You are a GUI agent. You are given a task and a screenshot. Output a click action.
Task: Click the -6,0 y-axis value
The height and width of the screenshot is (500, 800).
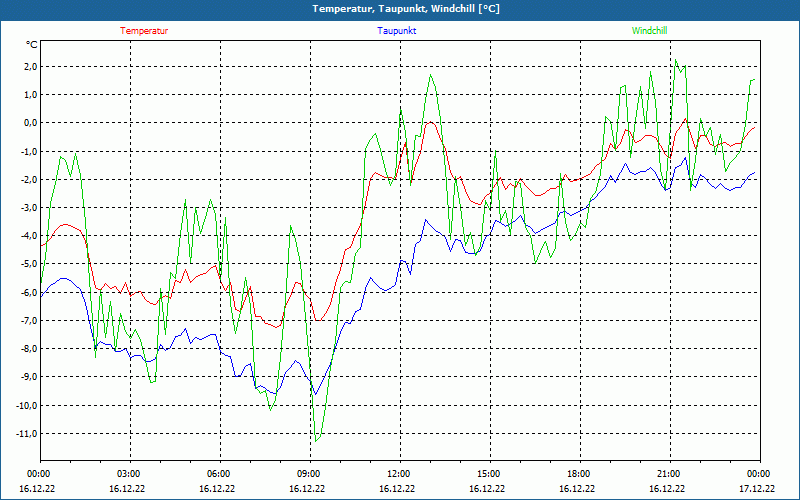pos(29,292)
